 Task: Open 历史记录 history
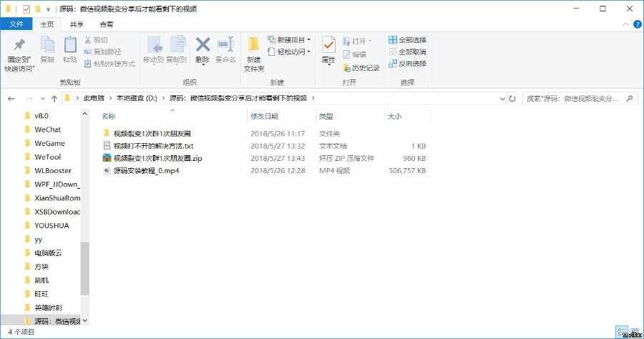(x=361, y=68)
